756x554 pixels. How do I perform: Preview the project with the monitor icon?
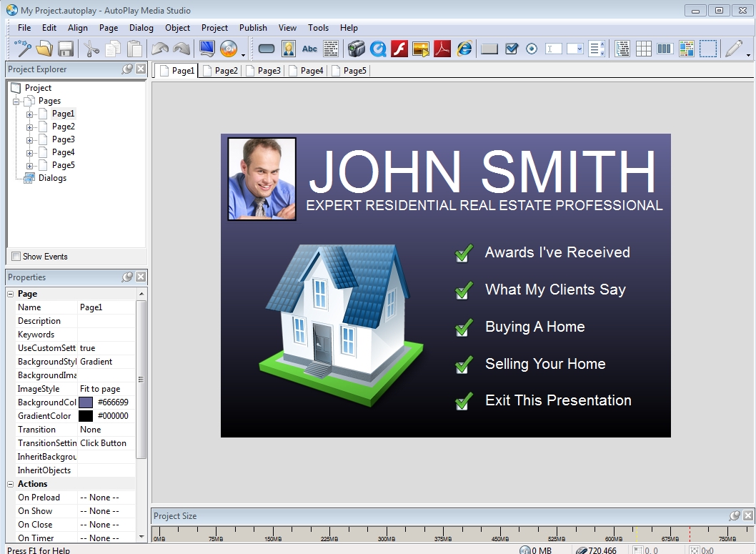[207, 49]
